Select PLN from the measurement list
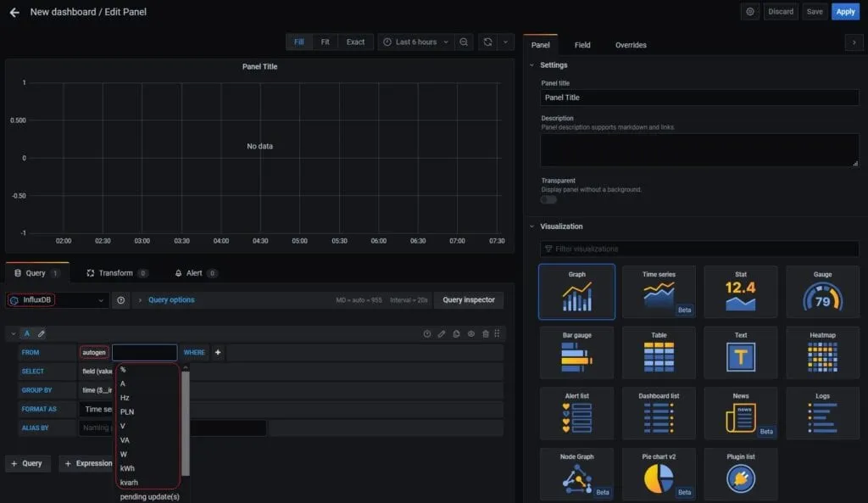The width and height of the screenshot is (868, 503). point(127,412)
